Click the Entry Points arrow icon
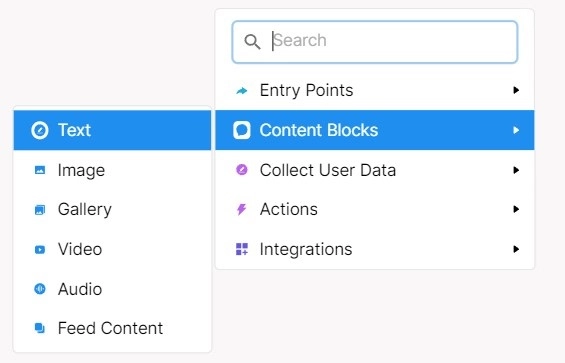The height and width of the screenshot is (363, 565). pos(242,90)
